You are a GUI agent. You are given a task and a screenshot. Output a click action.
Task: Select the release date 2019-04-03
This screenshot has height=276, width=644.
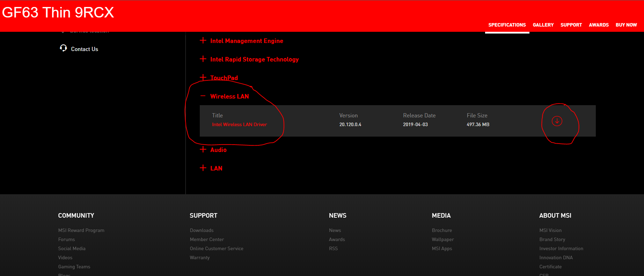[x=415, y=124]
